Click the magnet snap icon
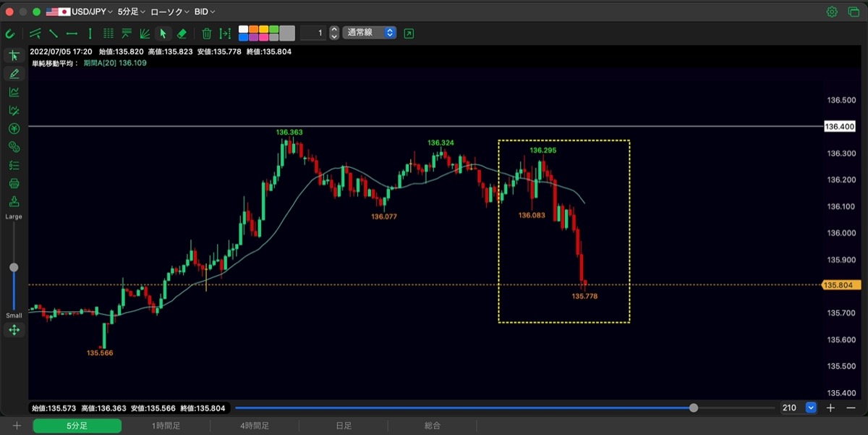Screen dimensions: 868x435 [x=9, y=33]
